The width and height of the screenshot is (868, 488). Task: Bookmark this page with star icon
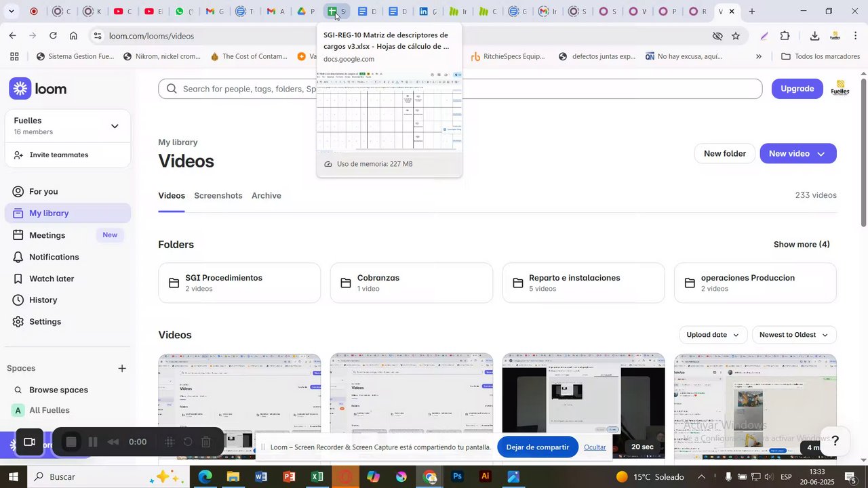point(736,36)
